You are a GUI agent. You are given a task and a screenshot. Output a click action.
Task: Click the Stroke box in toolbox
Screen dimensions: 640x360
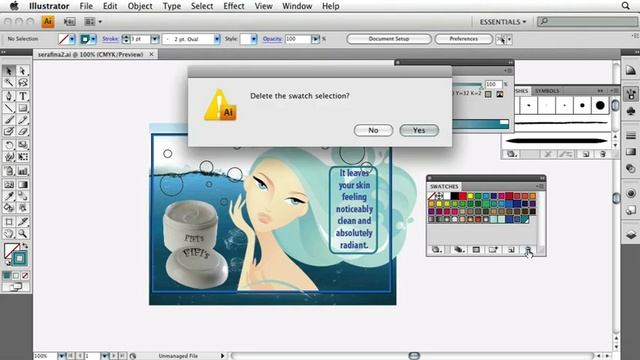19,258
